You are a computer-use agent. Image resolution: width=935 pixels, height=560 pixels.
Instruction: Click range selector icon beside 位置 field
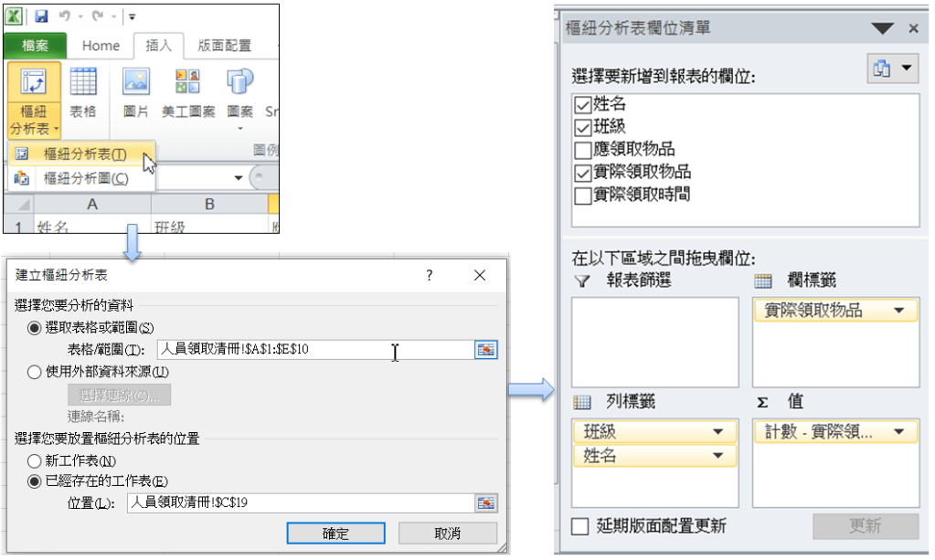tap(486, 502)
